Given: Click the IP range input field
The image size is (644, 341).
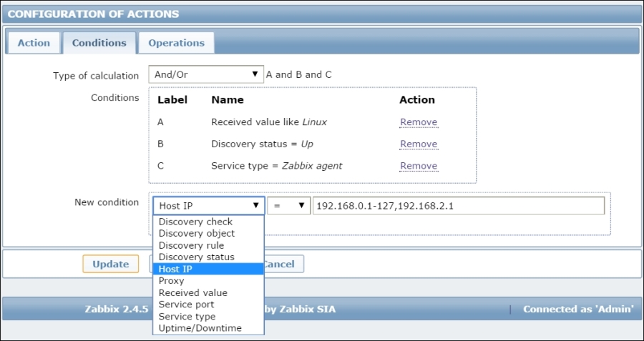Looking at the screenshot, I should 458,206.
